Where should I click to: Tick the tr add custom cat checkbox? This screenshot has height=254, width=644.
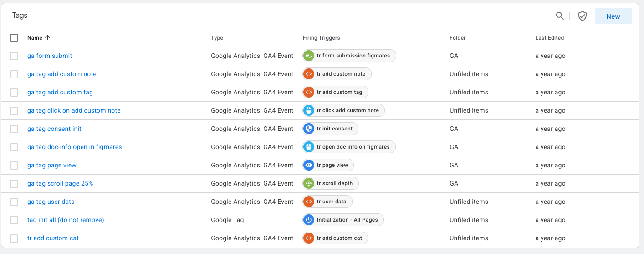pyautogui.click(x=14, y=238)
